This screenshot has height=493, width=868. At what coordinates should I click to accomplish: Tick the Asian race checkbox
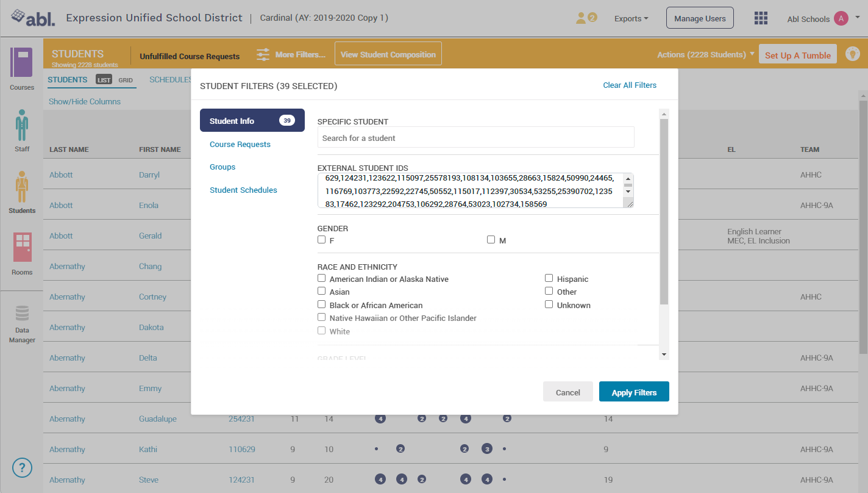(x=322, y=291)
